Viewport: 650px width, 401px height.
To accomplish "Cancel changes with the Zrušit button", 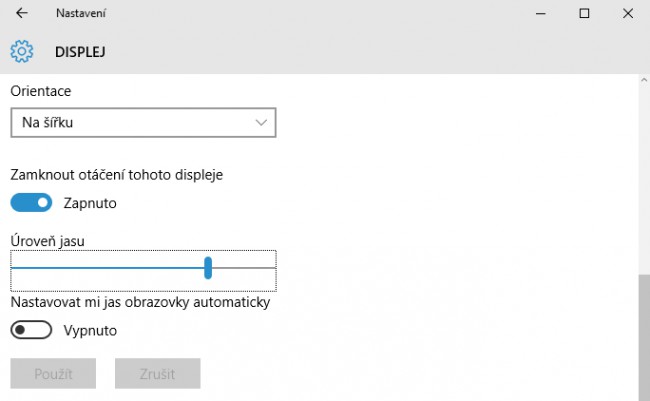I will pos(158,374).
